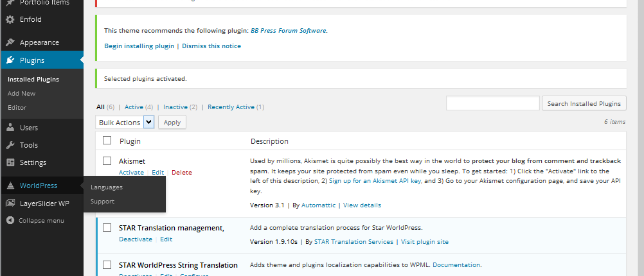Click the Settings sliders icon
The image size is (644, 276).
point(10,162)
